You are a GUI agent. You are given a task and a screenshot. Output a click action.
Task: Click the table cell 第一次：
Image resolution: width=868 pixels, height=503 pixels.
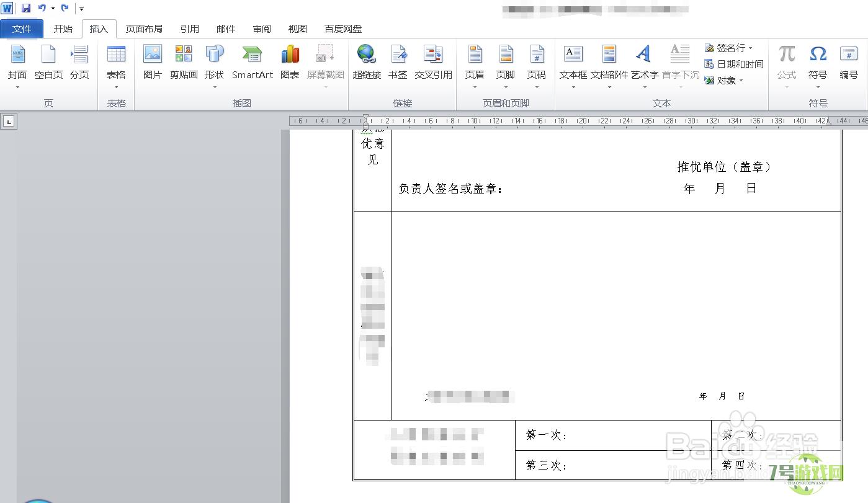pos(613,435)
